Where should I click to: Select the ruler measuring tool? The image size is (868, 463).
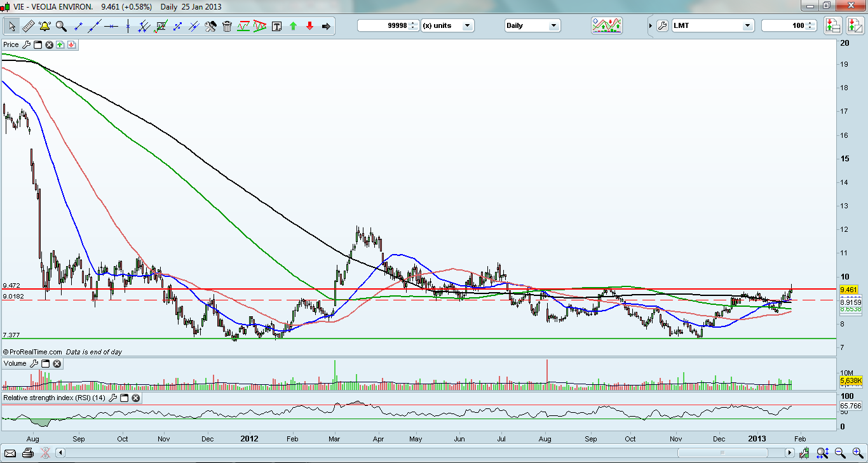[x=28, y=26]
